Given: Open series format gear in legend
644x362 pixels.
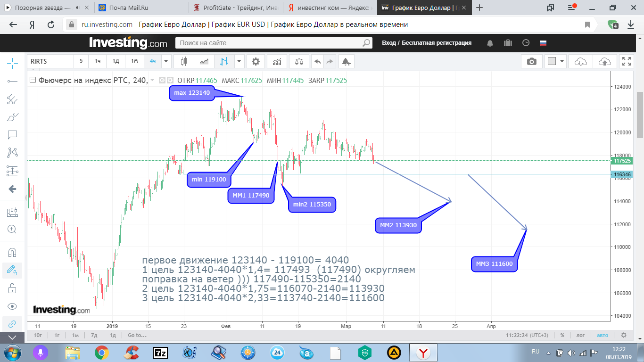Looking at the screenshot, I should (170, 80).
